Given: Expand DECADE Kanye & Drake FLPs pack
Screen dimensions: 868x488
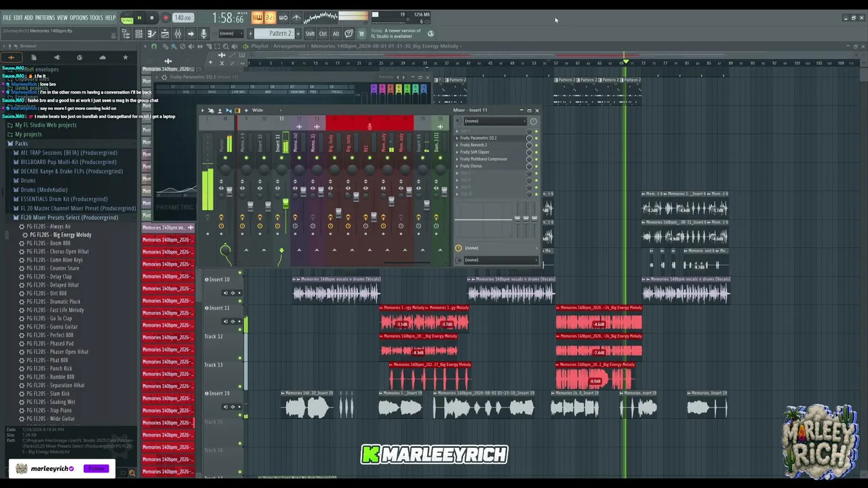Looking at the screenshot, I should [71, 171].
